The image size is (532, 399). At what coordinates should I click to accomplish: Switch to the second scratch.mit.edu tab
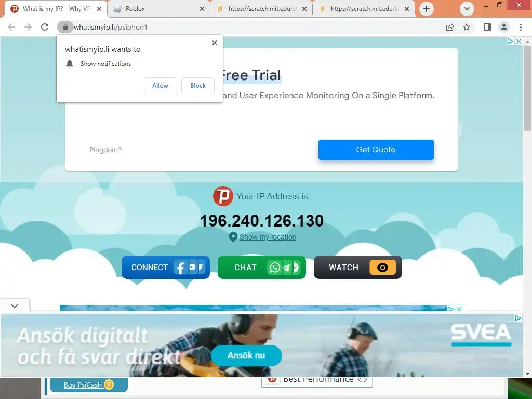(x=363, y=9)
